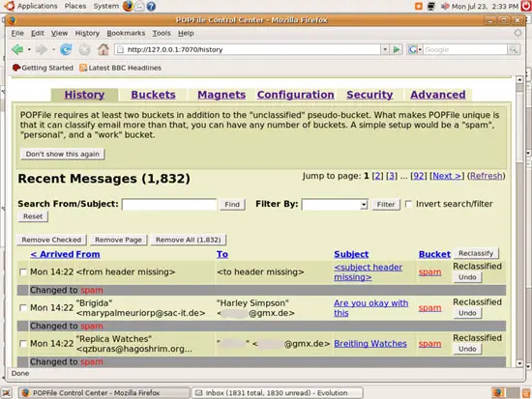
Task: Open the Breitling Watches subject link
Action: [370, 344]
